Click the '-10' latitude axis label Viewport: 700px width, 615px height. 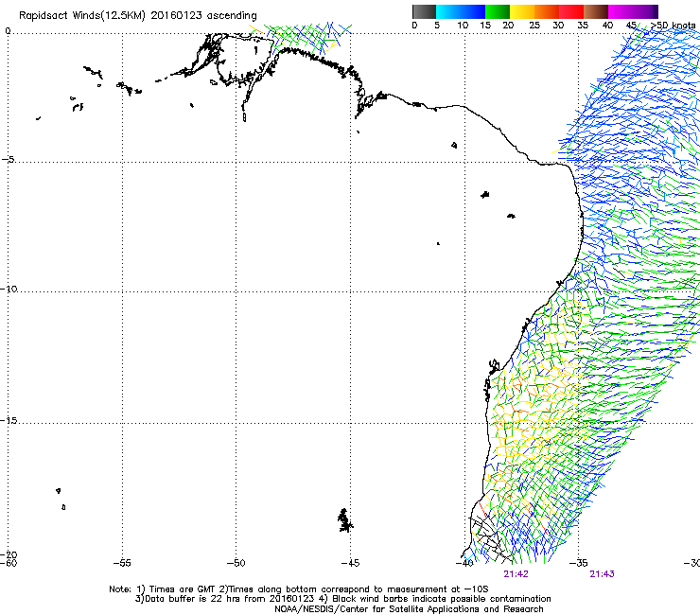click(x=9, y=289)
